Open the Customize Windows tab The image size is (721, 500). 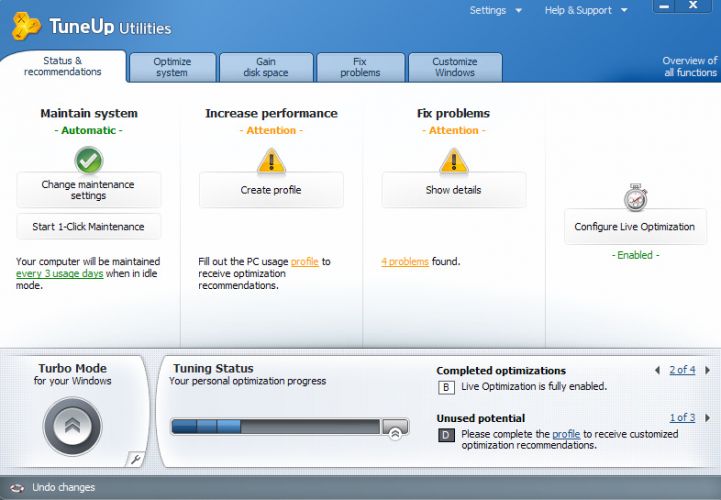click(x=455, y=67)
